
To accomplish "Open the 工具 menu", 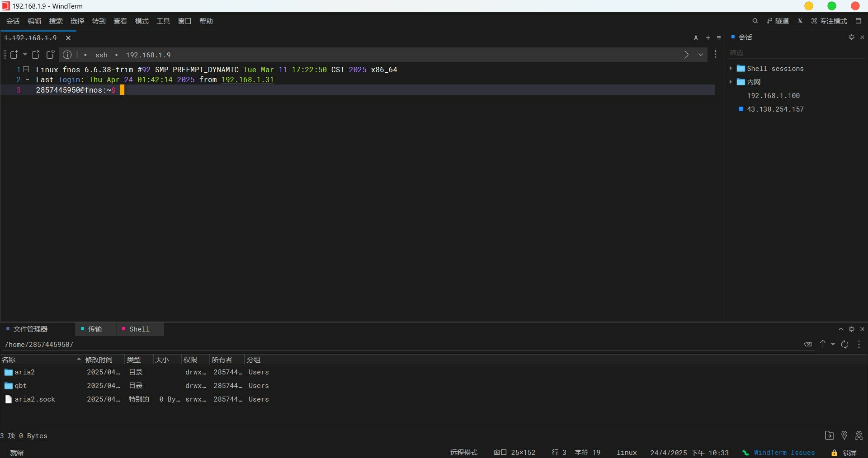I will click(x=163, y=21).
